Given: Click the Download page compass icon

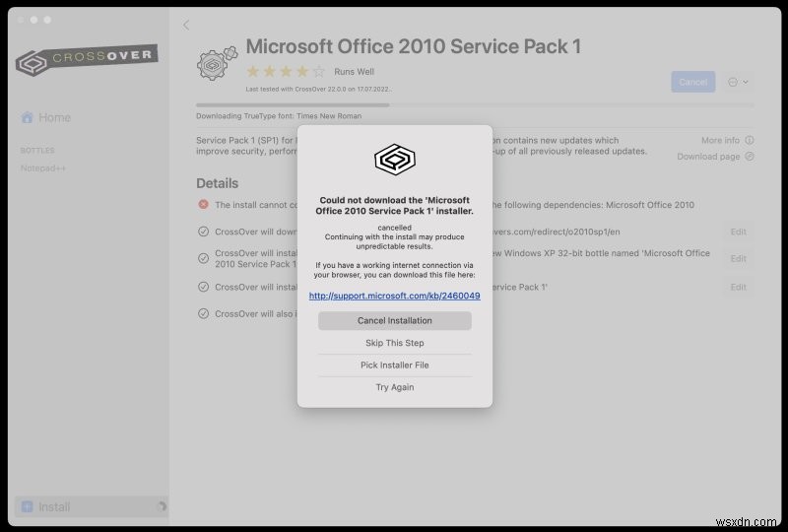Looking at the screenshot, I should (x=750, y=157).
